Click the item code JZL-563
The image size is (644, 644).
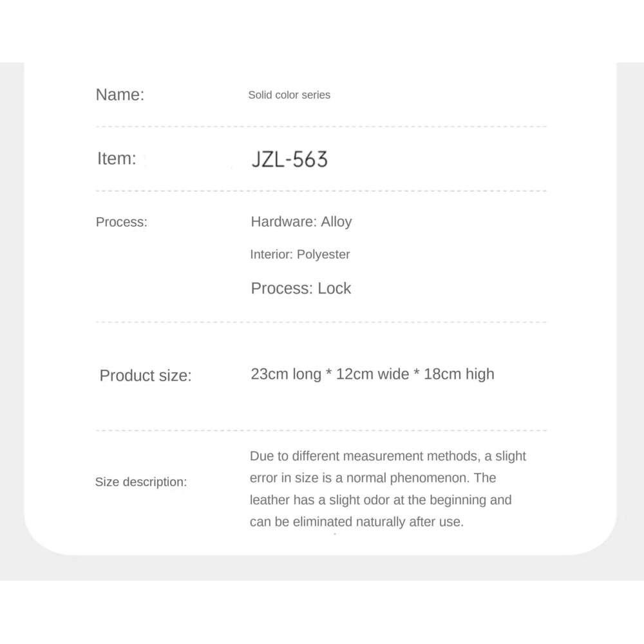tap(289, 159)
